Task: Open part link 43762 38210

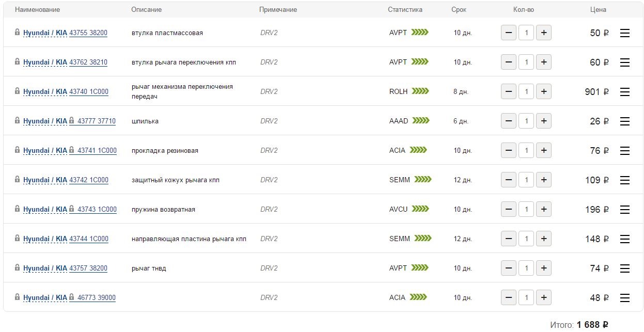Action: tap(88, 62)
